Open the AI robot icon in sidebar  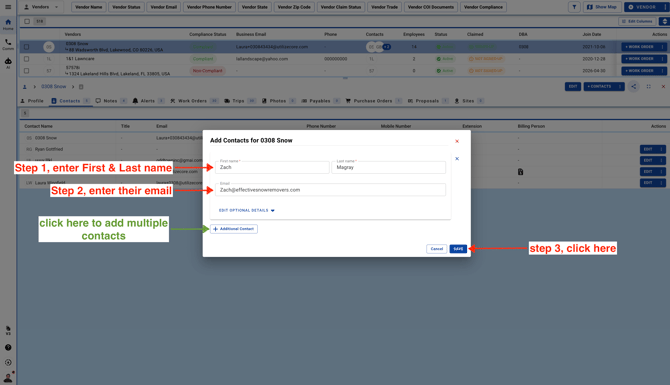tap(8, 63)
